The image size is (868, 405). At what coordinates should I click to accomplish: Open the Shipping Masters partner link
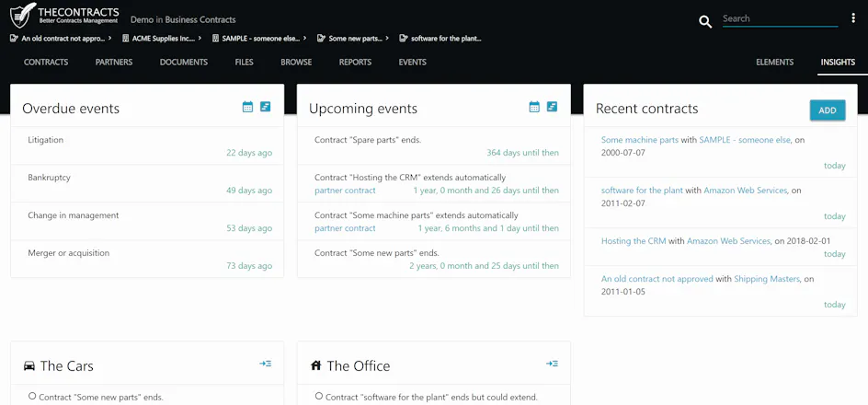click(767, 279)
